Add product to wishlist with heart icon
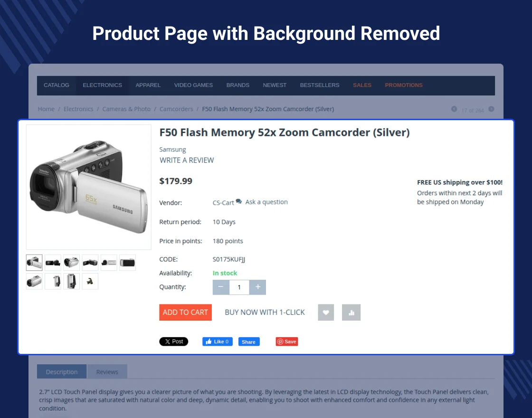 pyautogui.click(x=326, y=312)
